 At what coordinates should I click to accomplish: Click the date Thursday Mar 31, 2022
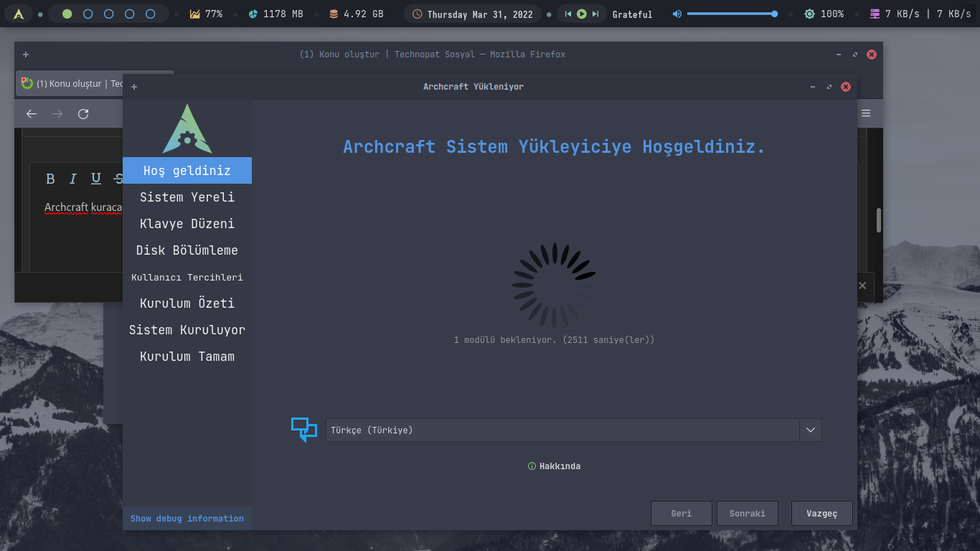click(x=480, y=14)
